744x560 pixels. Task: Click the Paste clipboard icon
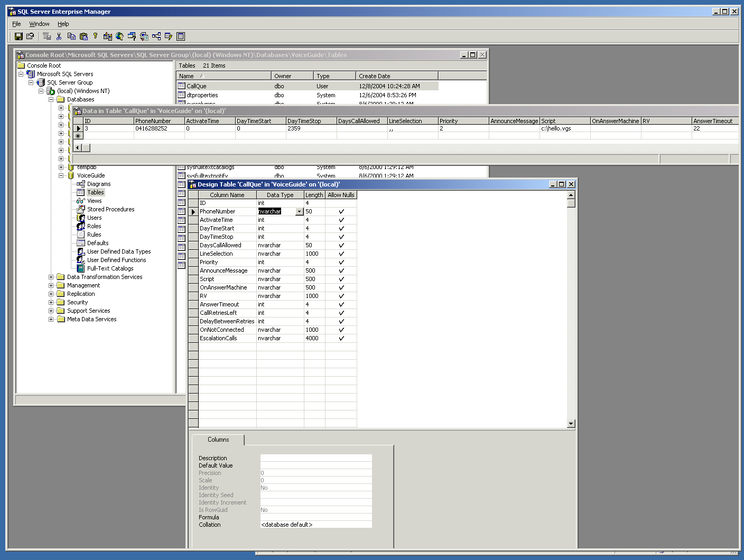point(83,36)
